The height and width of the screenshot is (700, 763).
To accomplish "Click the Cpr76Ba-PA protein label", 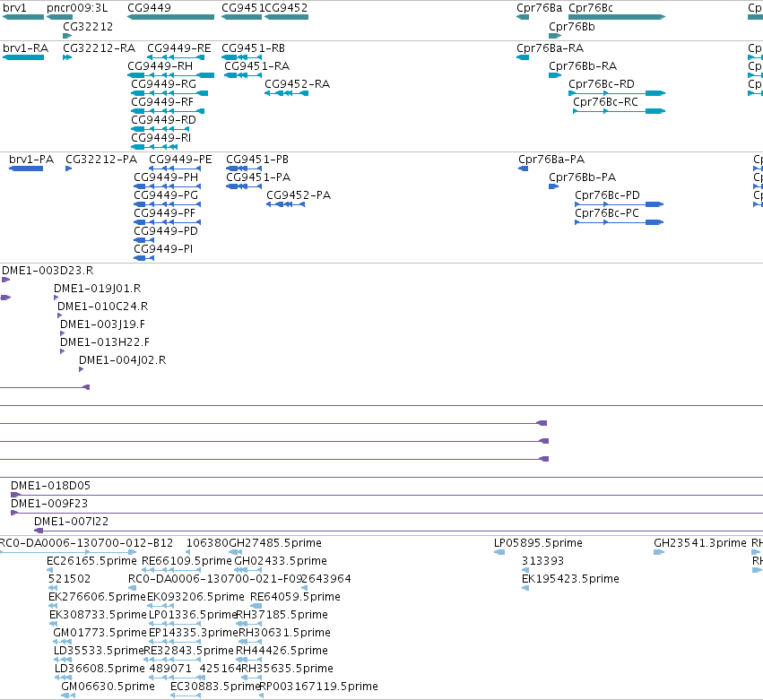I will click(551, 159).
